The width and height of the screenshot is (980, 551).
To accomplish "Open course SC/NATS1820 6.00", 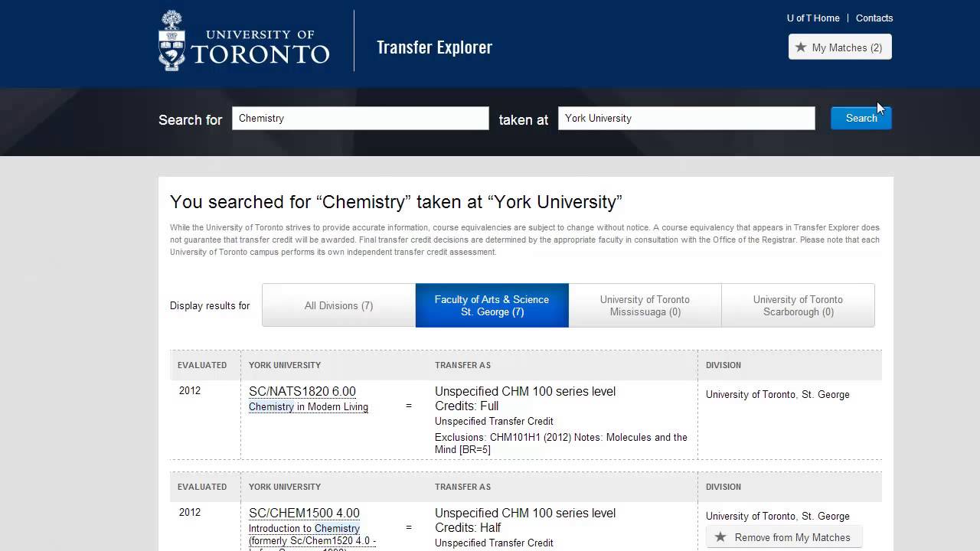I will (x=302, y=392).
